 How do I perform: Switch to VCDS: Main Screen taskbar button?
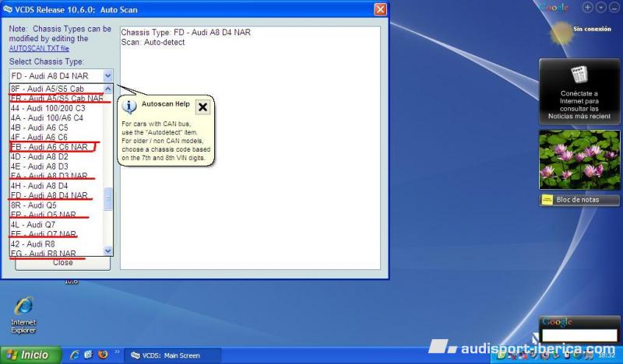point(172,355)
